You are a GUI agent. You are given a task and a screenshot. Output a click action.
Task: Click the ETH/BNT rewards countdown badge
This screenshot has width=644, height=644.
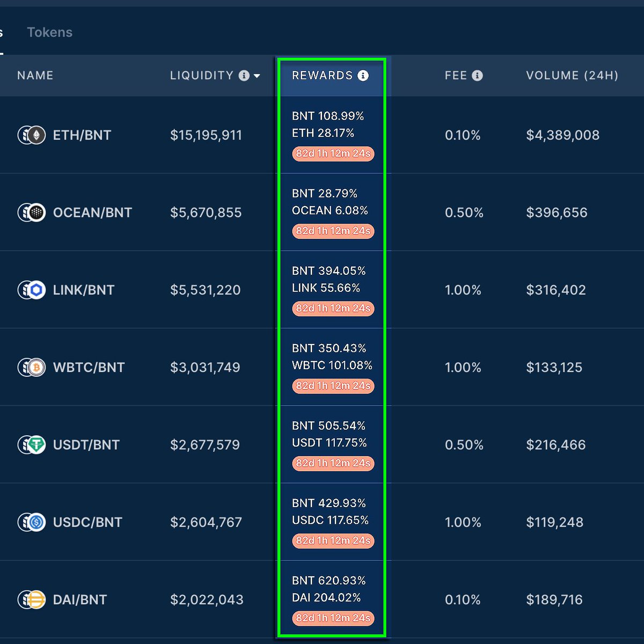pos(333,153)
